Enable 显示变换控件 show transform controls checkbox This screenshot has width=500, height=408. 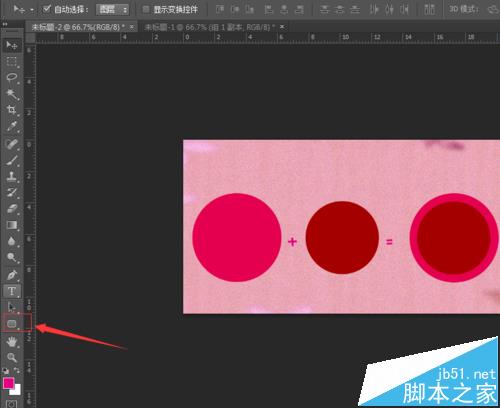[x=146, y=9]
